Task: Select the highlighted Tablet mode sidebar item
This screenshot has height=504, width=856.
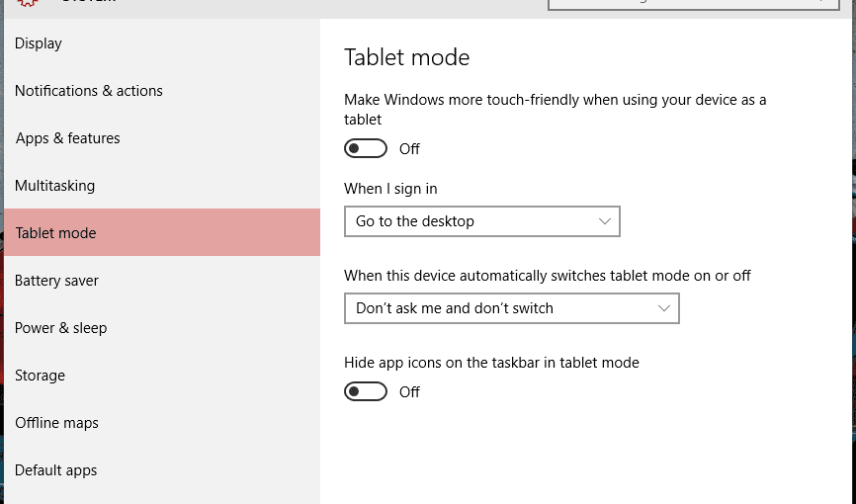Action: coord(56,233)
